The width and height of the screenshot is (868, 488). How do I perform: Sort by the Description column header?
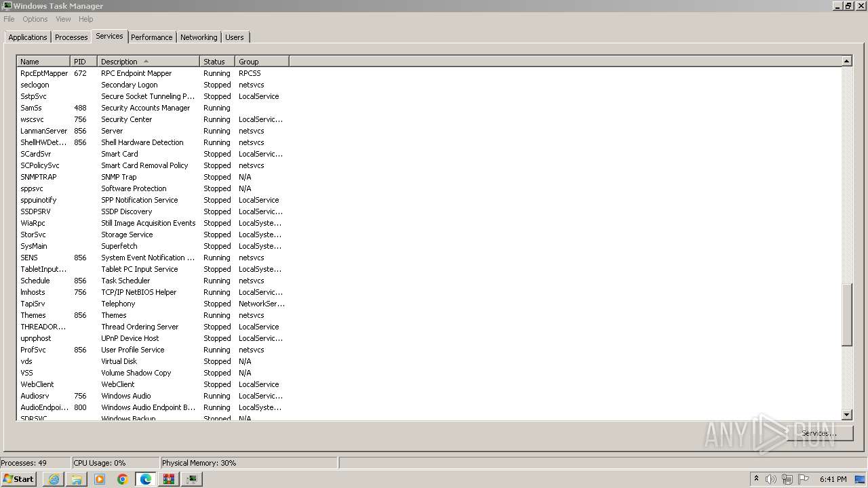click(149, 62)
